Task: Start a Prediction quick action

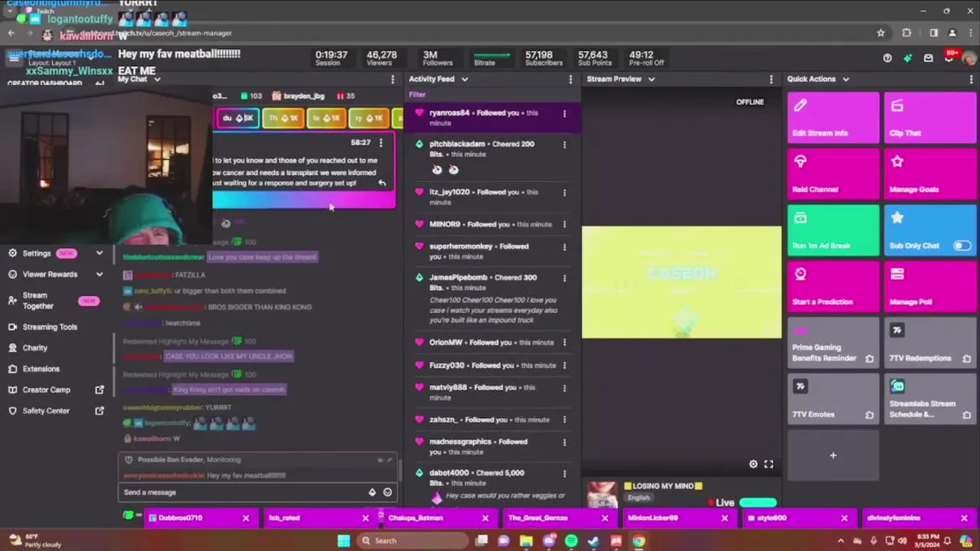Action: pyautogui.click(x=833, y=286)
